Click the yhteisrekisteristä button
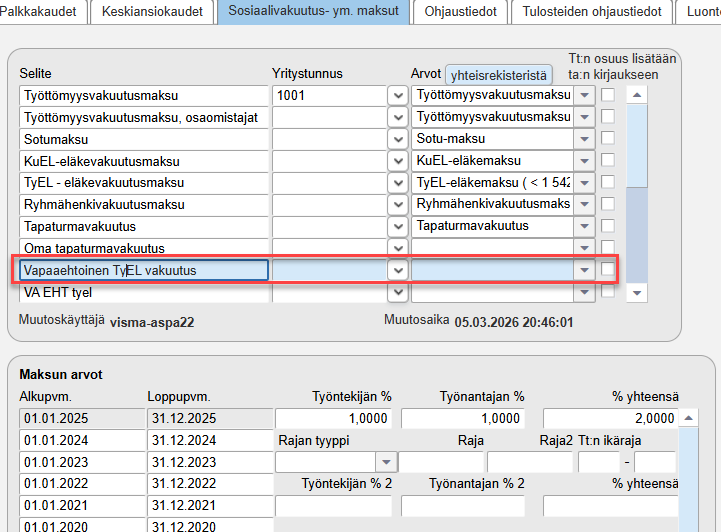 [499, 75]
